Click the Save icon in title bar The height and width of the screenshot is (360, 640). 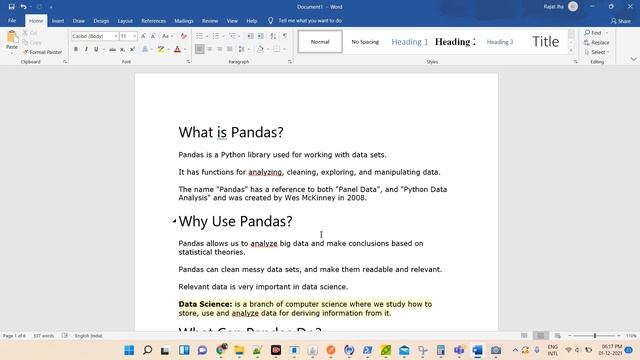(x=11, y=7)
